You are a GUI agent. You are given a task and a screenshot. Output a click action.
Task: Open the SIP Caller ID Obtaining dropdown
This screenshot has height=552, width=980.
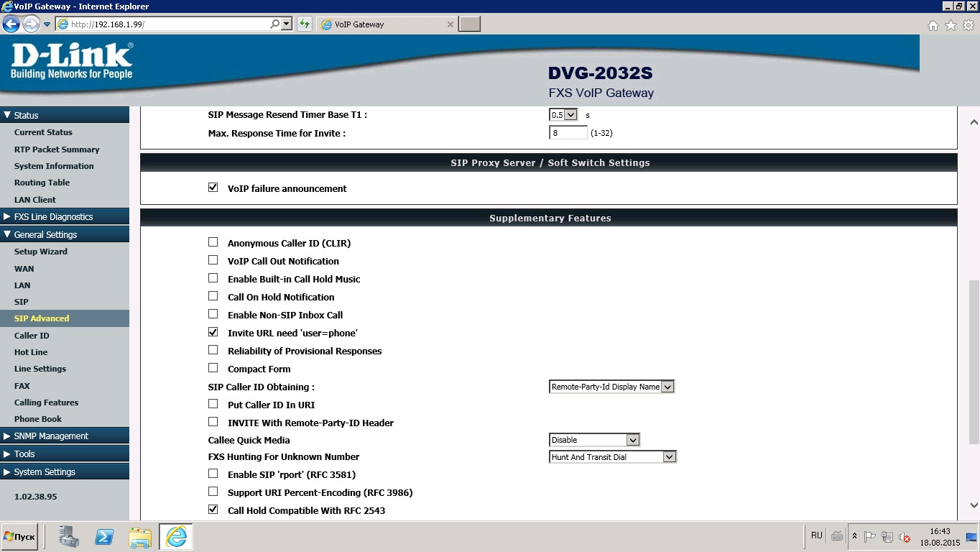pos(611,387)
